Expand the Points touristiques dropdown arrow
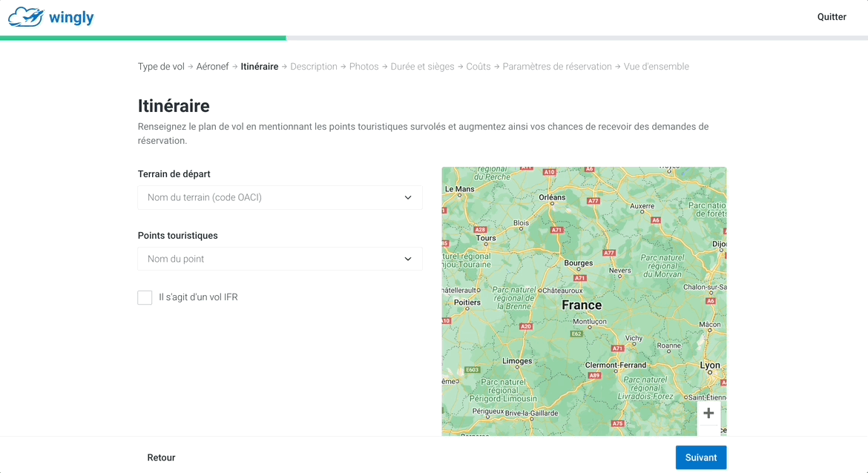This screenshot has width=868, height=473. pyautogui.click(x=408, y=259)
